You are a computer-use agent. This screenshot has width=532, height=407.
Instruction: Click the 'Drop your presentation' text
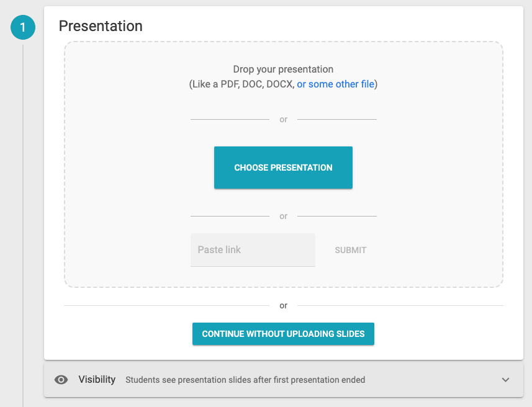(x=283, y=69)
